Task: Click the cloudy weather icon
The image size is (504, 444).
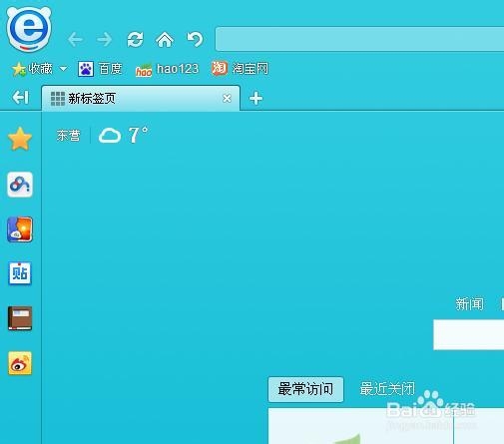Action: [110, 136]
